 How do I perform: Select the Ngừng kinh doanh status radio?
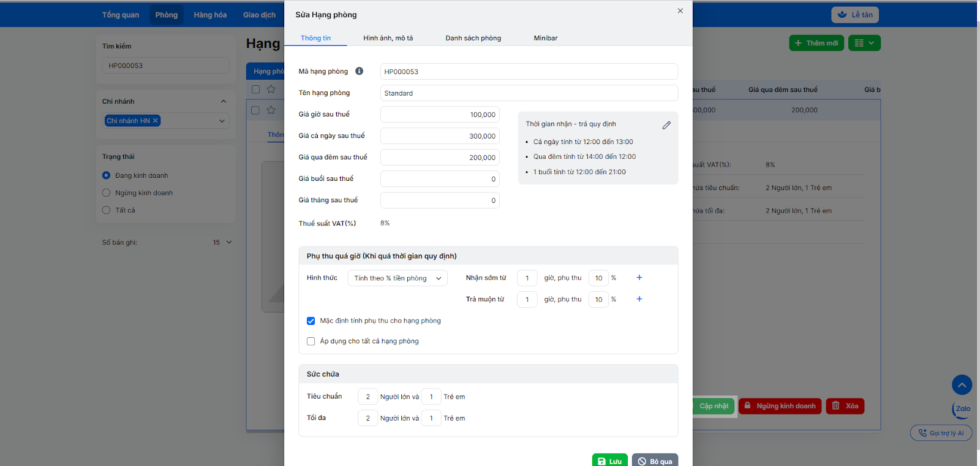click(106, 193)
